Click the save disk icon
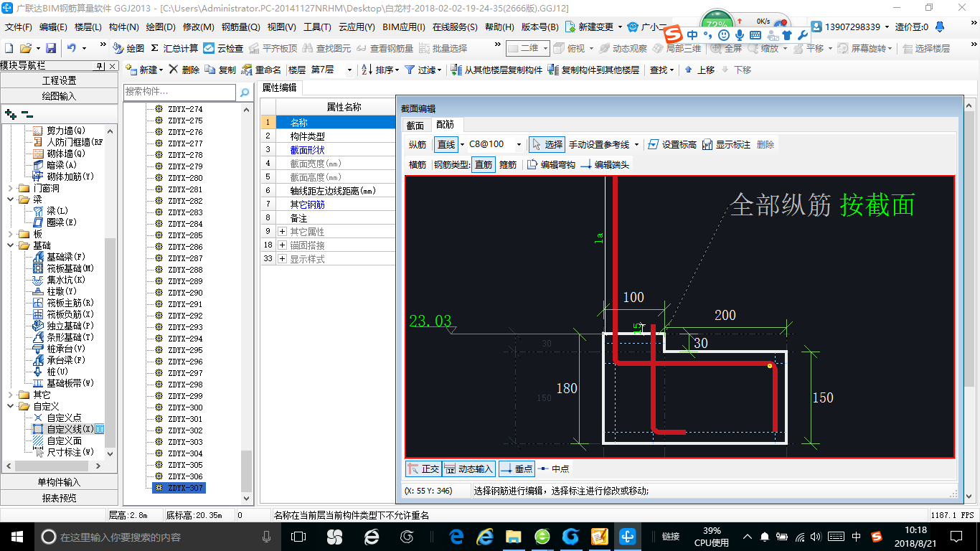Screen dimensions: 980x551 51,48
